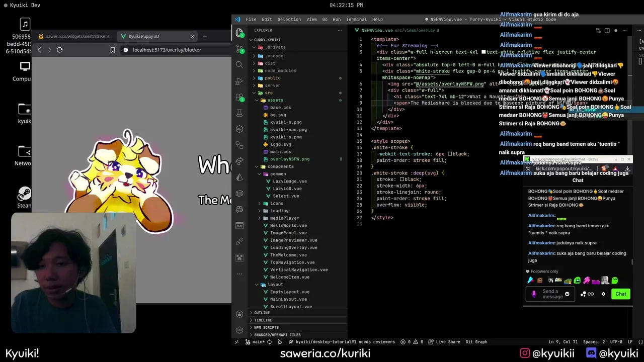Open the Terminal menu
Viewport: 644px width, 362px height.
click(x=356, y=19)
